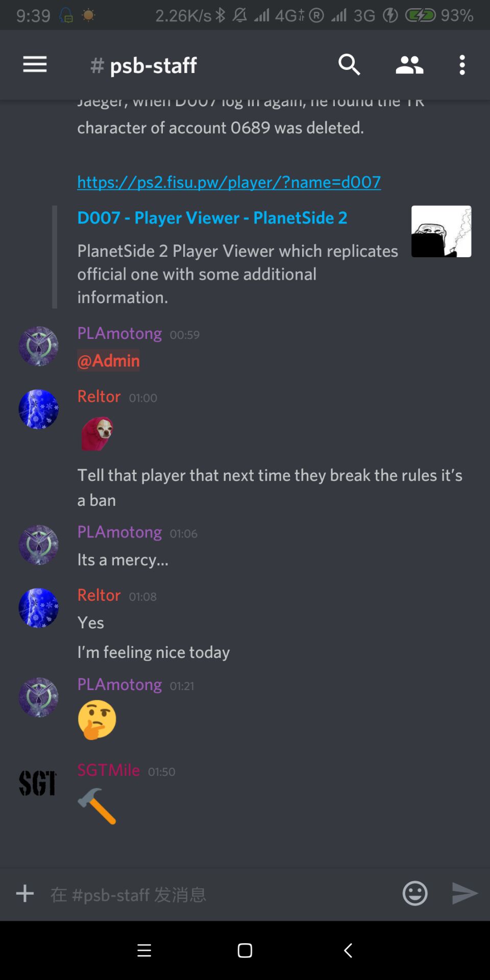Open the emoji picker
This screenshot has width=490, height=980.
point(415,894)
